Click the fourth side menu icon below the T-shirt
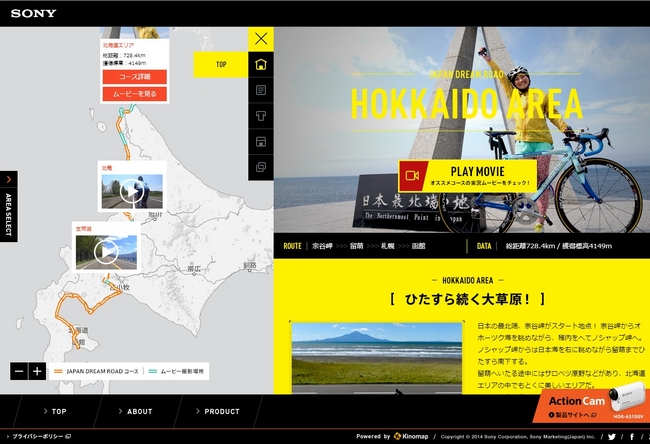Screen dimensions: 650x444 261,142
